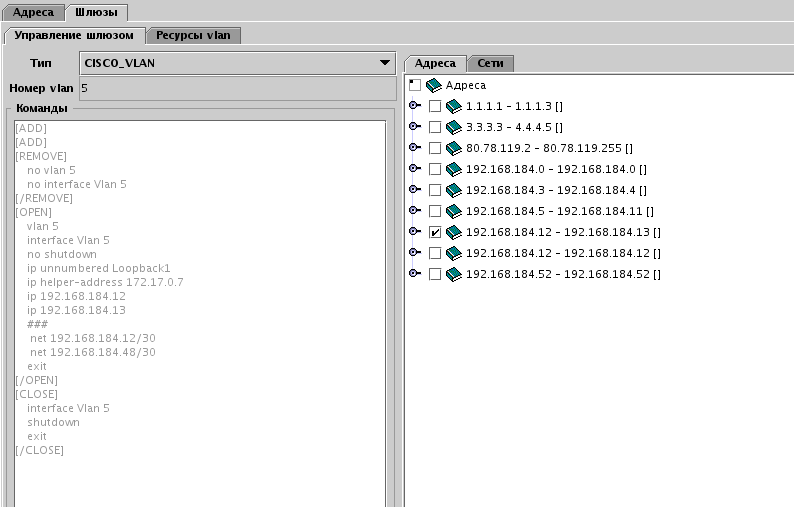Switch to the top-level Адреса tab
Image resolution: width=794 pixels, height=507 pixels.
(x=33, y=12)
